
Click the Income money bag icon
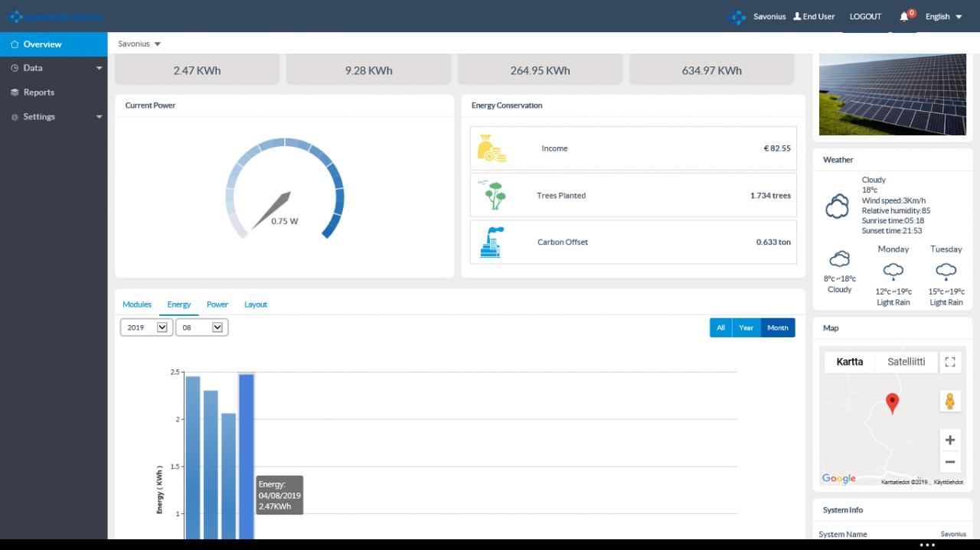click(x=492, y=148)
